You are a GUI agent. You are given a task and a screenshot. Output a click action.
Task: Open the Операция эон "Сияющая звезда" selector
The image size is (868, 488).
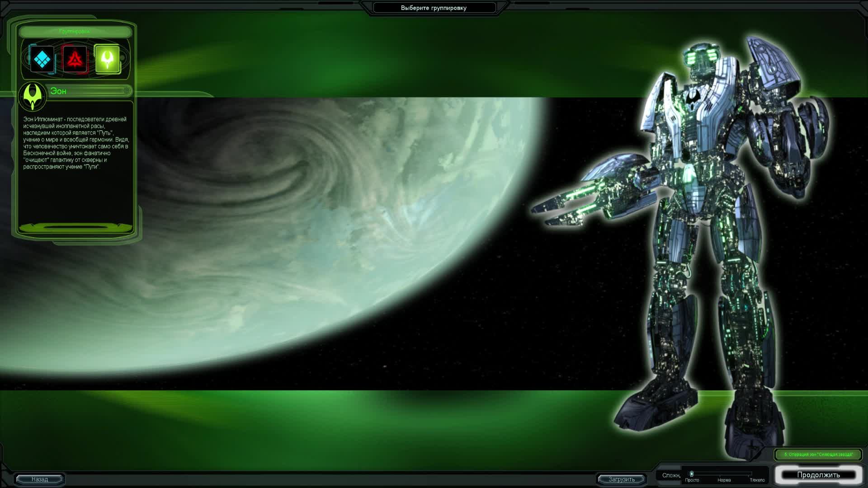click(818, 454)
